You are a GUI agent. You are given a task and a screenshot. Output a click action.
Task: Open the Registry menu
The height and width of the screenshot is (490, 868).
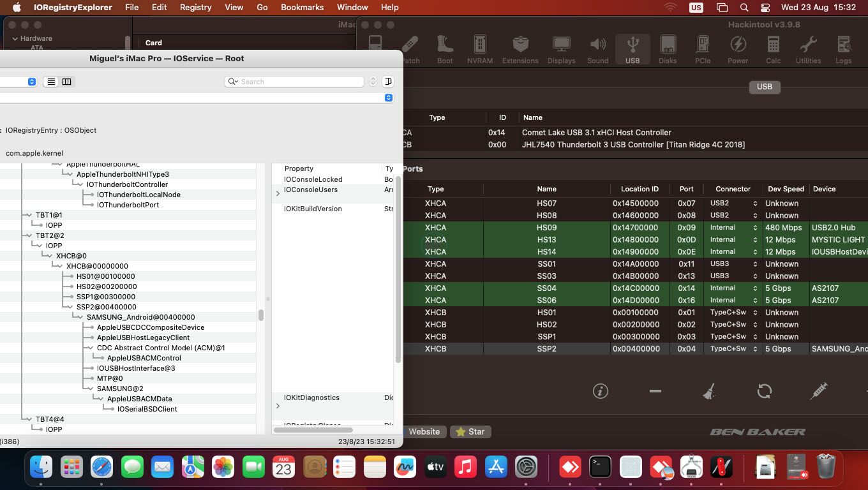[x=195, y=8]
